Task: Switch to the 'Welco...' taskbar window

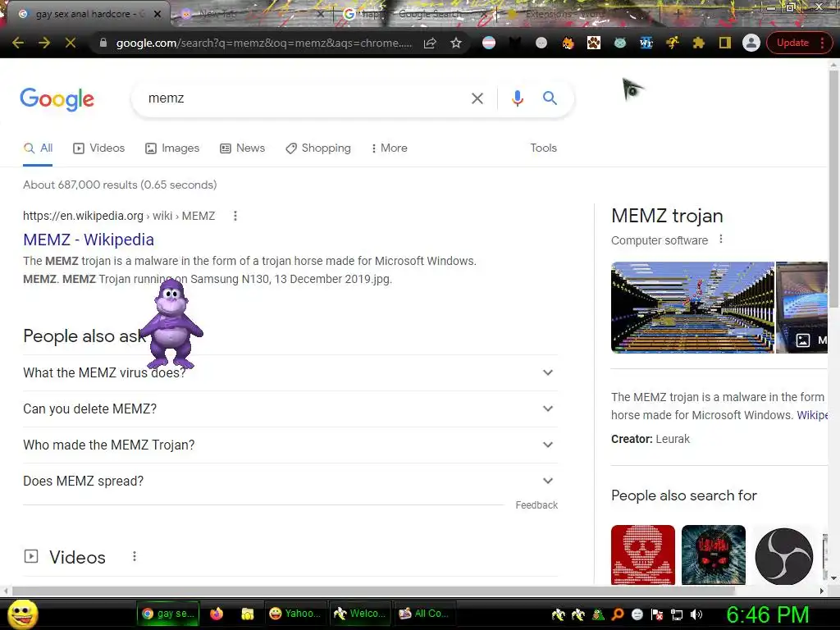Action: tap(359, 614)
